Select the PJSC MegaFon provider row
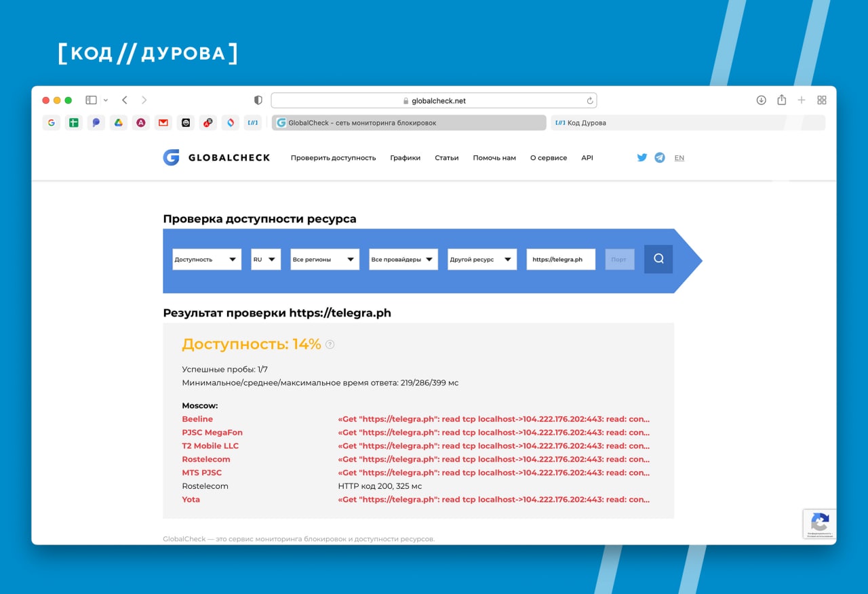 416,433
